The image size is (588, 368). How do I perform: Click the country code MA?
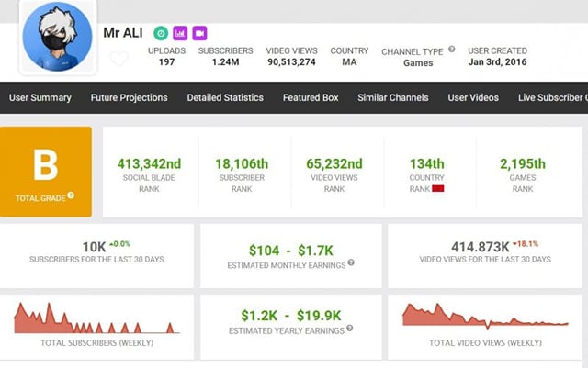click(x=349, y=62)
